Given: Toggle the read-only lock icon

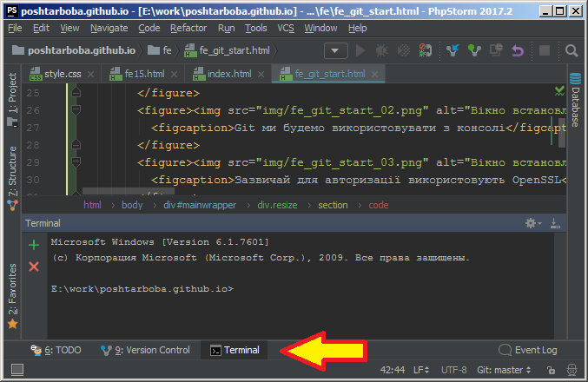Looking at the screenshot, I should click(x=551, y=371).
